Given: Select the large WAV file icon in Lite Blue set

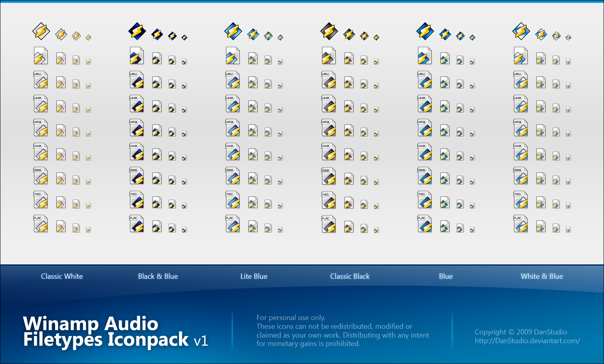Looking at the screenshot, I should tap(233, 80).
